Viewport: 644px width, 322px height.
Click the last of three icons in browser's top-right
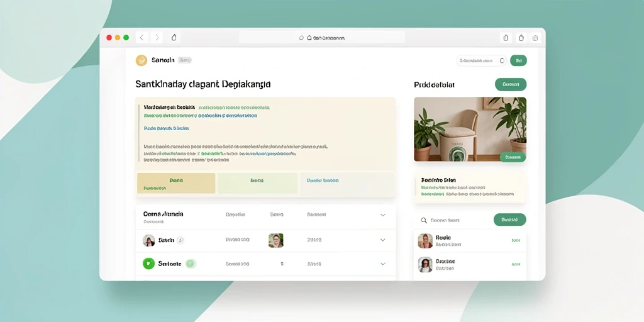coord(535,38)
